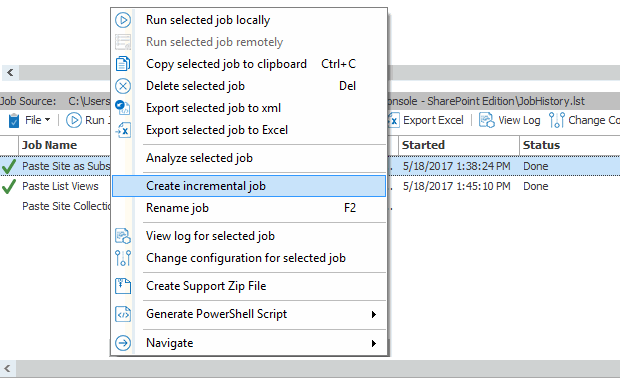This screenshot has width=620, height=378.
Task: Click the Delete selected job X icon
Action: tap(123, 86)
